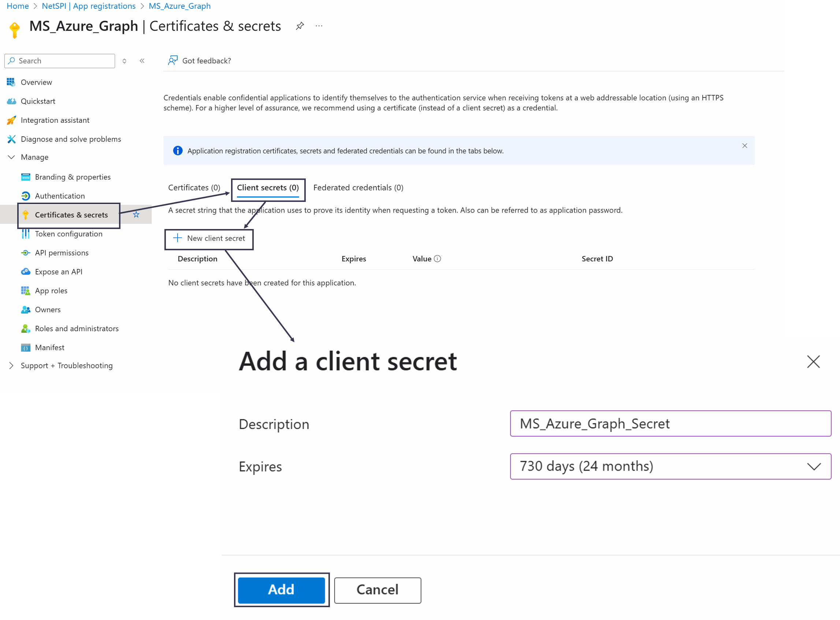Expand Support + Troubleshooting section
The width and height of the screenshot is (840, 620).
click(x=11, y=366)
